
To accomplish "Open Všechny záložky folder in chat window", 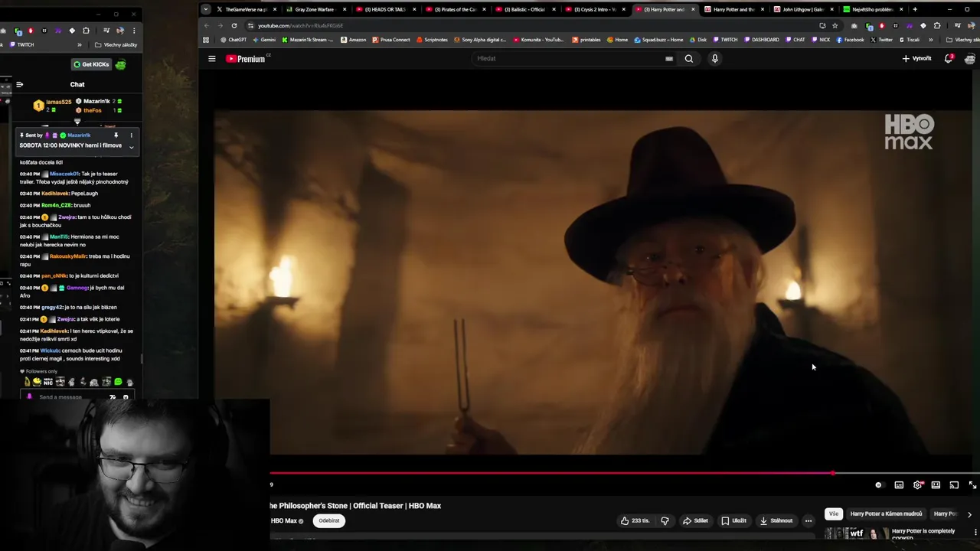I will click(x=116, y=44).
